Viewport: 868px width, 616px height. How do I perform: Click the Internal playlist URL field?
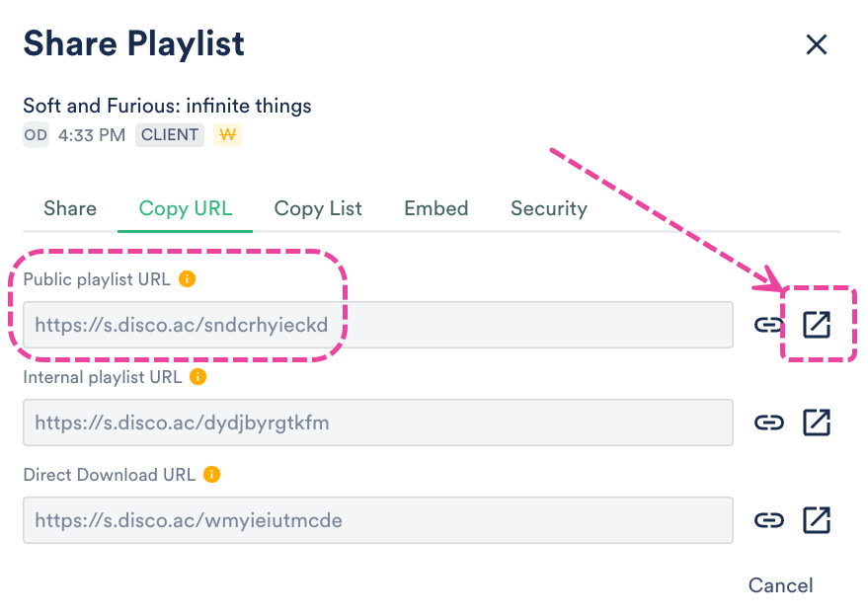(x=377, y=423)
